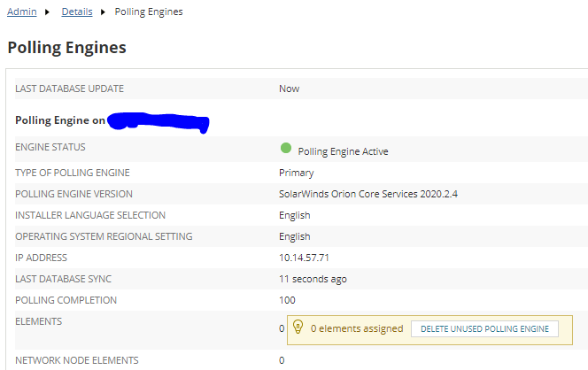
Task: Click the lightbulb hint icon
Action: (x=298, y=327)
